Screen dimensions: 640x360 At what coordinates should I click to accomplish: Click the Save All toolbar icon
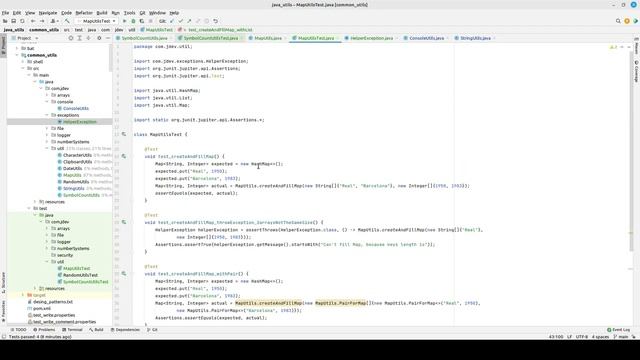(13, 21)
